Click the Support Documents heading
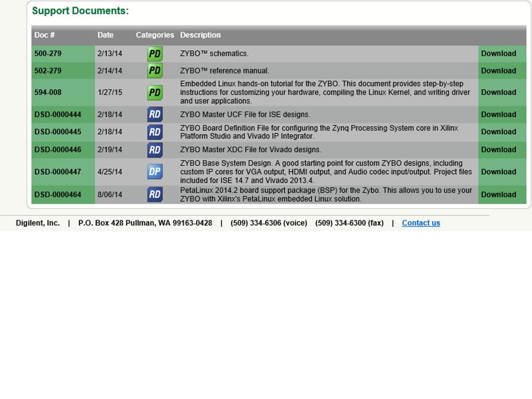The image size is (532, 399). click(x=80, y=11)
